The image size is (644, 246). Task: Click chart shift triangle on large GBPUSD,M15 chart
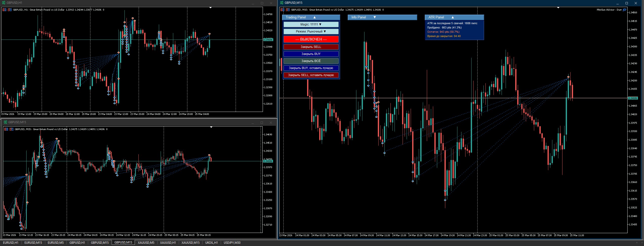(558, 8)
